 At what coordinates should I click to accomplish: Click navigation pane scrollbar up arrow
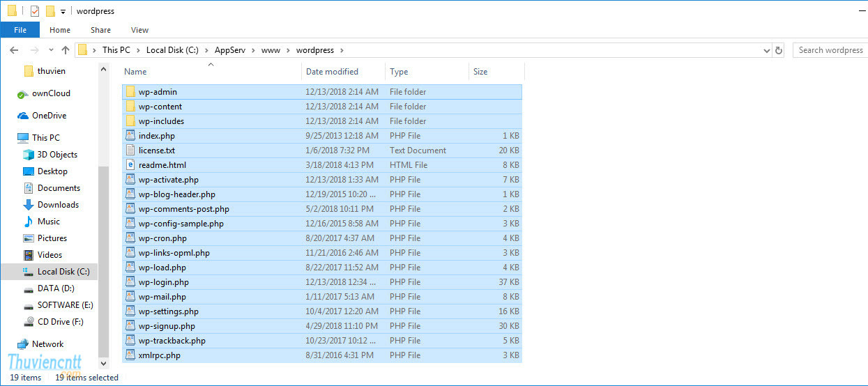pyautogui.click(x=104, y=68)
